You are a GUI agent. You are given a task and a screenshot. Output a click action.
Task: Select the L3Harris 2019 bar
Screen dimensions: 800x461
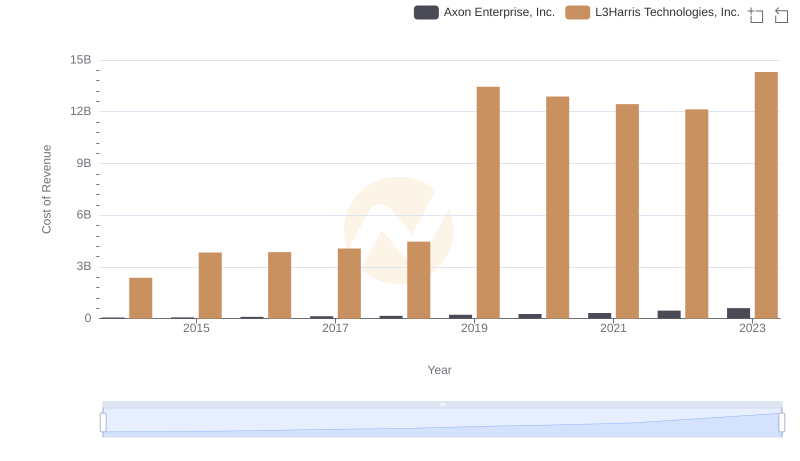[x=488, y=203]
